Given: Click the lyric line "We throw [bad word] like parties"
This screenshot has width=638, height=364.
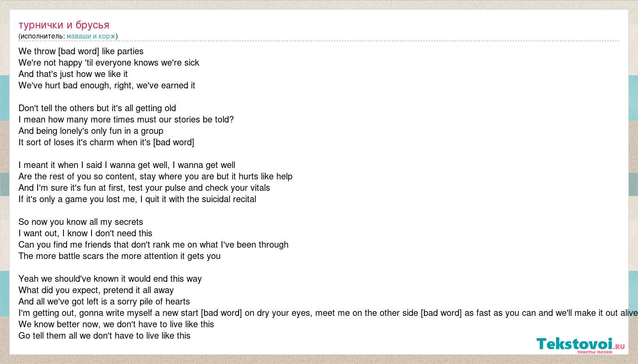Looking at the screenshot, I should (x=81, y=51).
